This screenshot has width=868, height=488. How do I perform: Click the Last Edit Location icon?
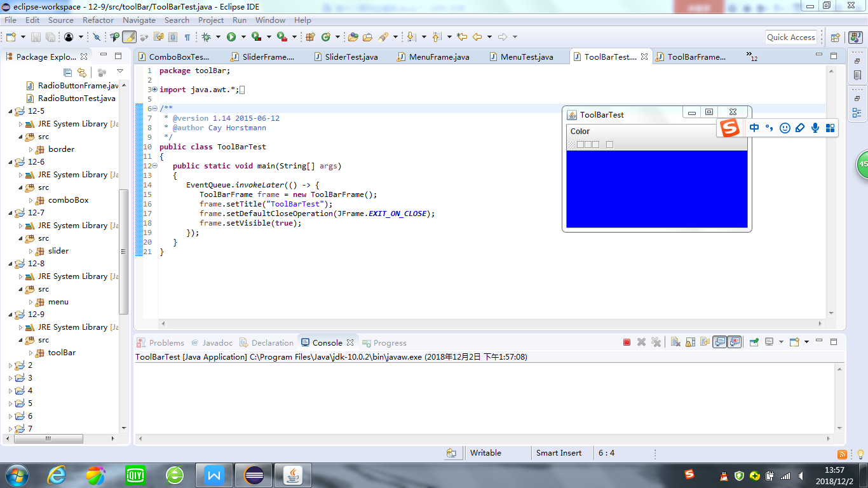pyautogui.click(x=462, y=37)
